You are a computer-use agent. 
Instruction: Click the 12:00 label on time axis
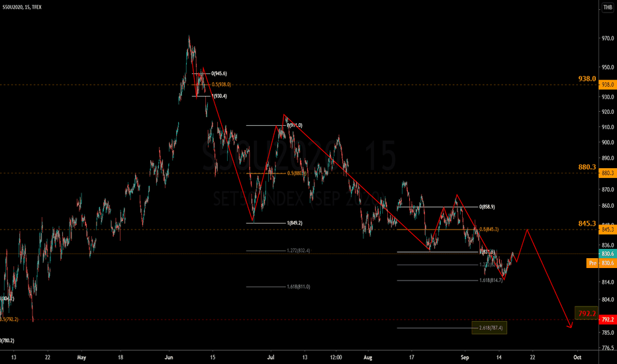coord(336,357)
